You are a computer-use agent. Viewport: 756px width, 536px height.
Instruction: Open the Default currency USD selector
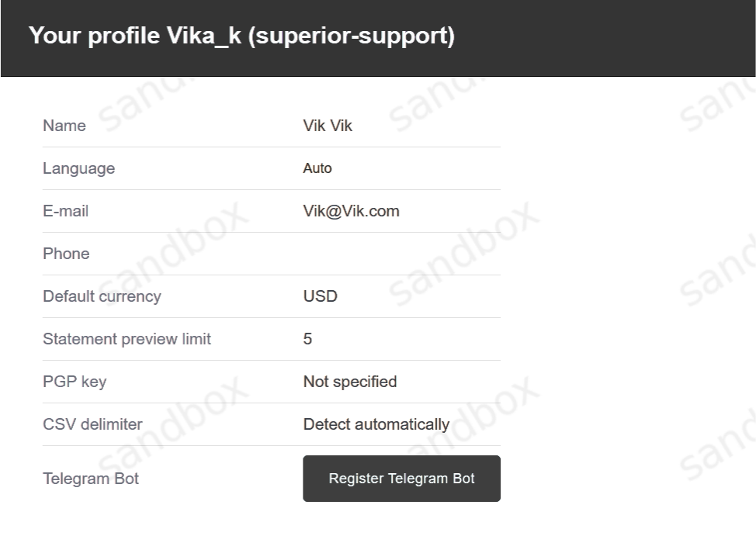[320, 296]
